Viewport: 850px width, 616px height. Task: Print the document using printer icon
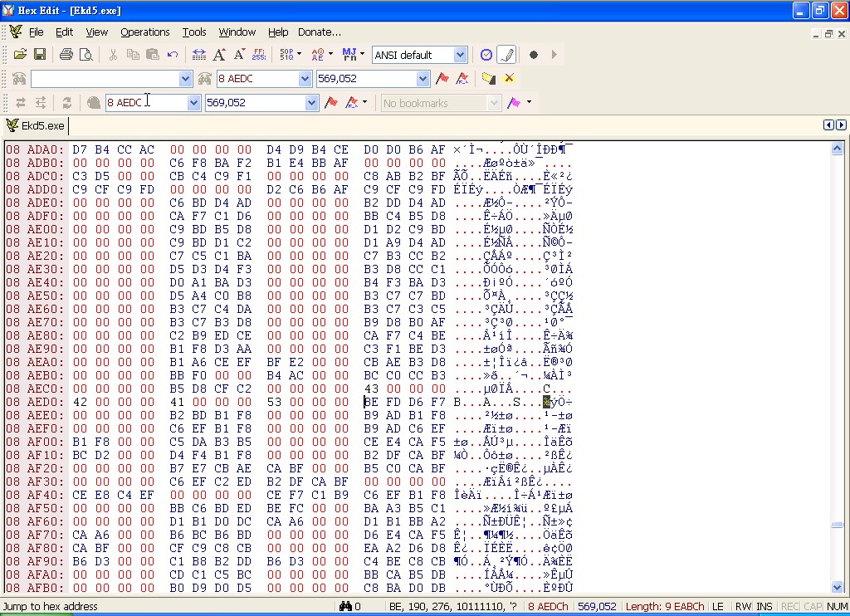coord(66,54)
